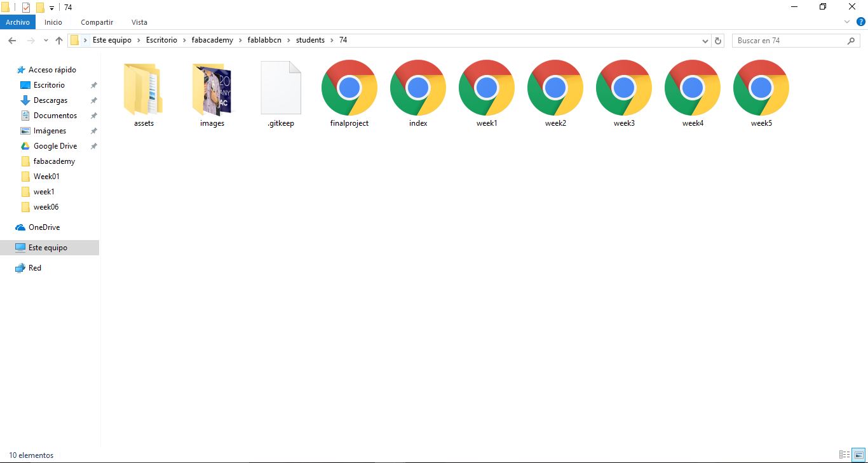Select the images folder icon
The image size is (868, 463).
point(212,89)
